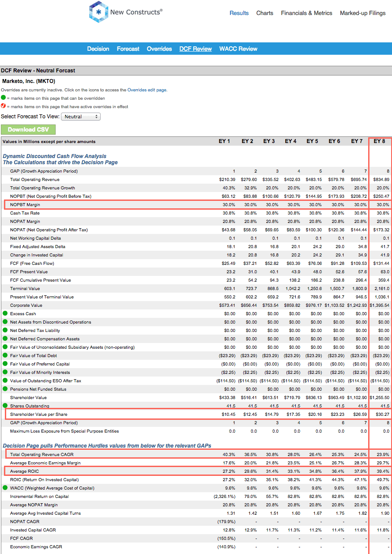Click the EY 3 column header
Screen dimensions: 392x554
coord(269,141)
